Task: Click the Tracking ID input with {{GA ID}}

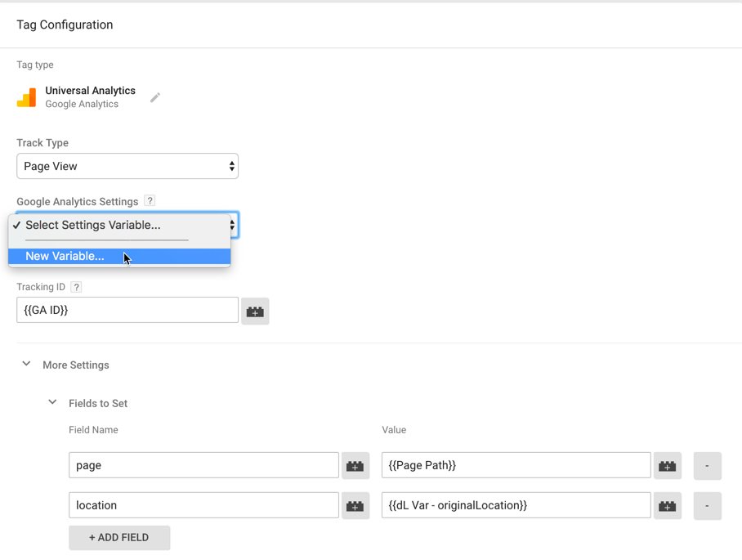Action: [x=127, y=310]
